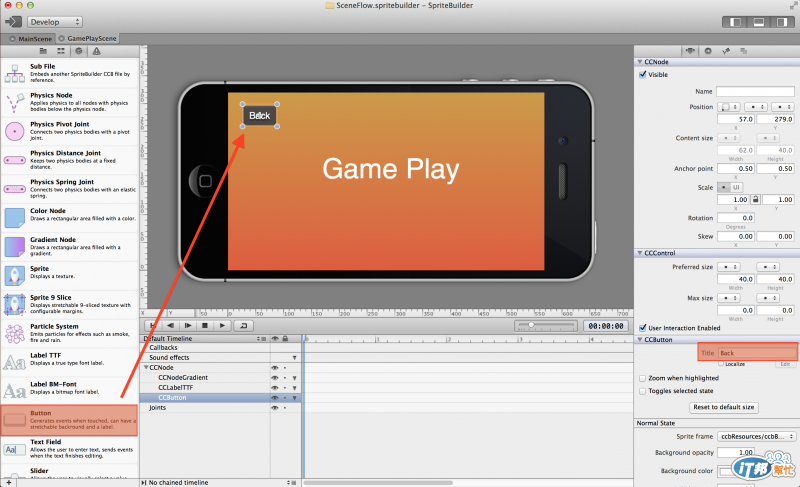The height and width of the screenshot is (487, 800).
Task: Collapse CCNode tree in timeline
Action: click(x=146, y=367)
